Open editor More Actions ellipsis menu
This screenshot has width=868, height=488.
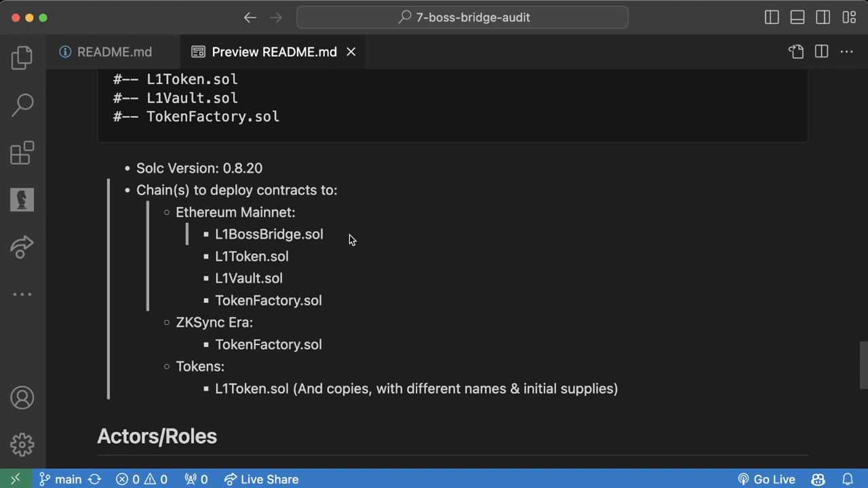click(x=847, y=52)
